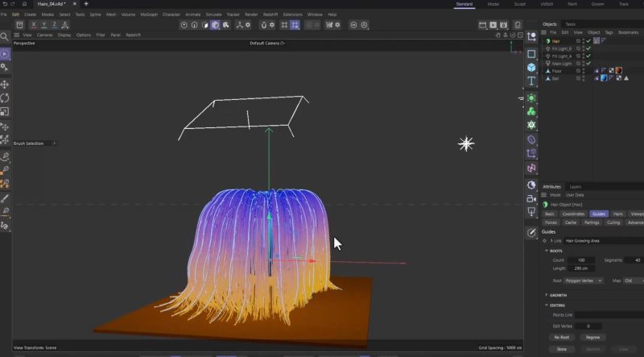The width and height of the screenshot is (644, 357).
Task: Select the Scale tool in left toolbar
Action: pyautogui.click(x=5, y=111)
